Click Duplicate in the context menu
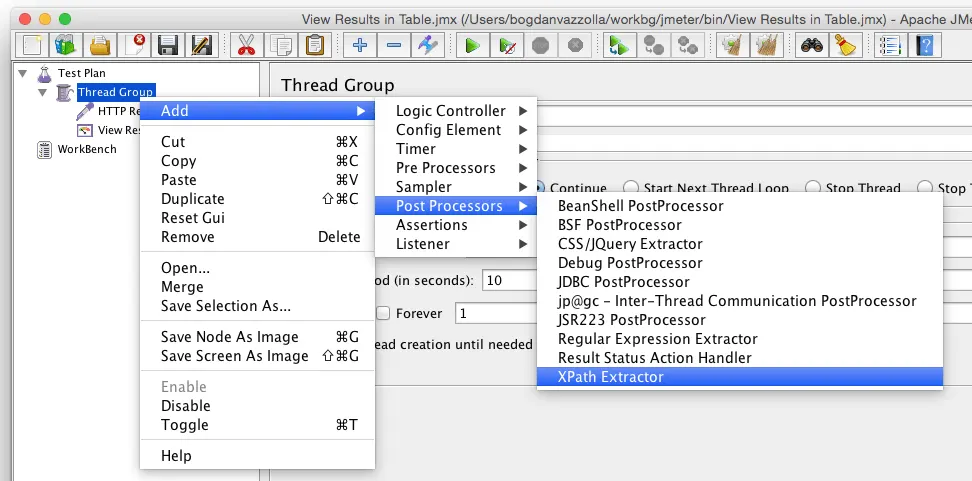Image resolution: width=972 pixels, height=481 pixels. pos(257,199)
